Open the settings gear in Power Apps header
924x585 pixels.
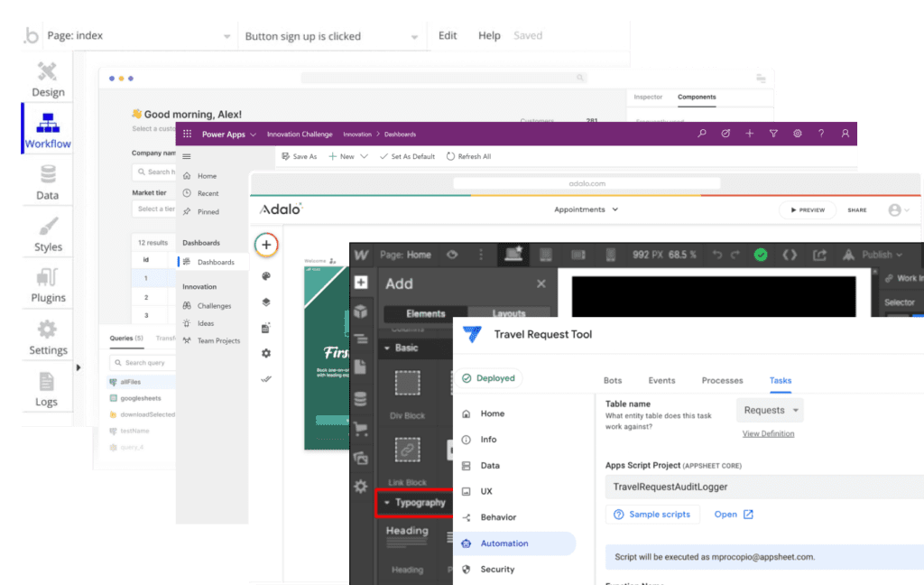click(798, 134)
